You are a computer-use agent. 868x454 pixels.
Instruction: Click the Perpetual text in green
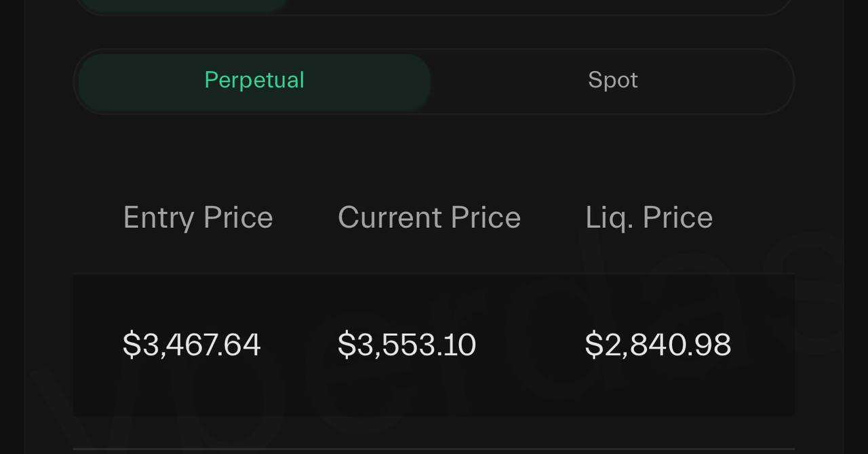click(x=254, y=80)
